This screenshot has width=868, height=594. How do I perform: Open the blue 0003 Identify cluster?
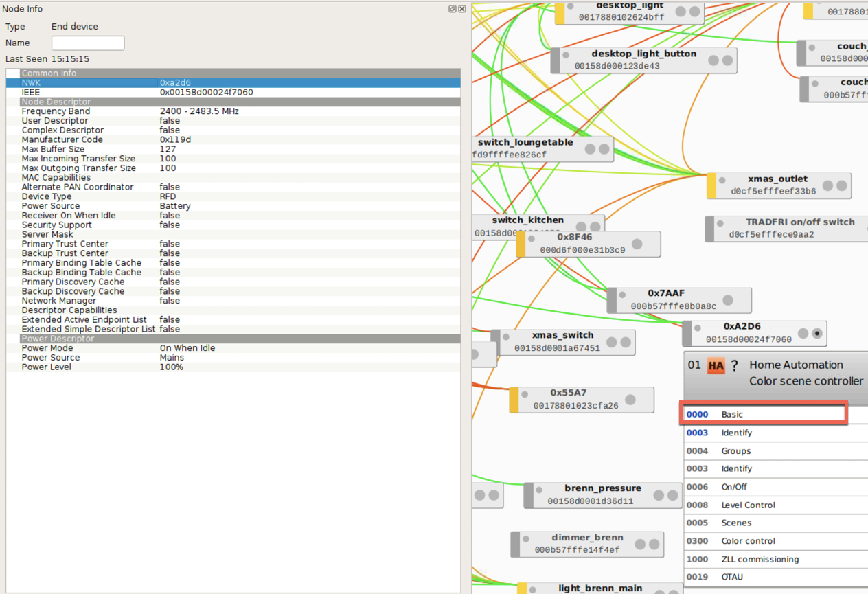[x=776, y=433]
